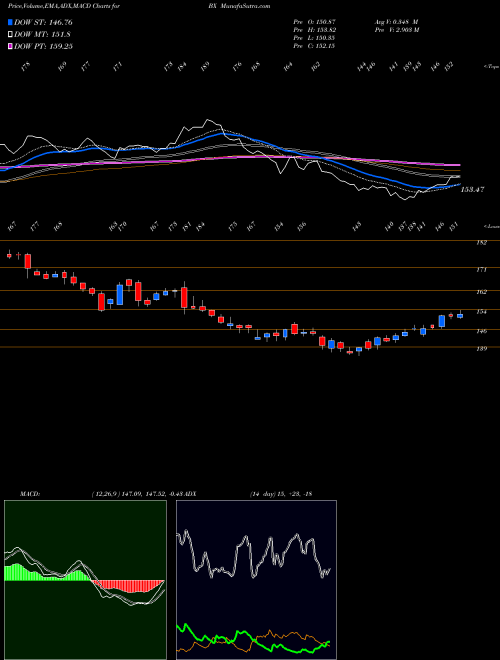Click the Avg V 6.348 M text
The width and height of the screenshot is (500, 660).
(396, 21)
